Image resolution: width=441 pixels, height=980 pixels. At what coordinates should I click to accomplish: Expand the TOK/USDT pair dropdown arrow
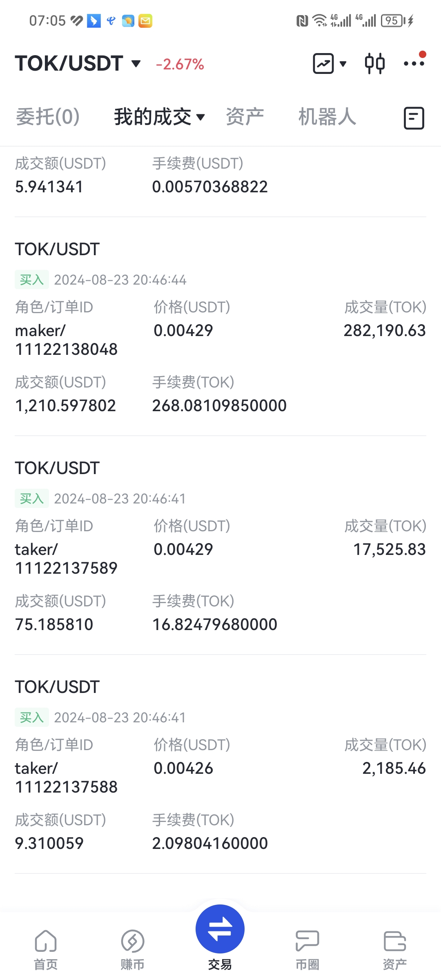click(136, 64)
